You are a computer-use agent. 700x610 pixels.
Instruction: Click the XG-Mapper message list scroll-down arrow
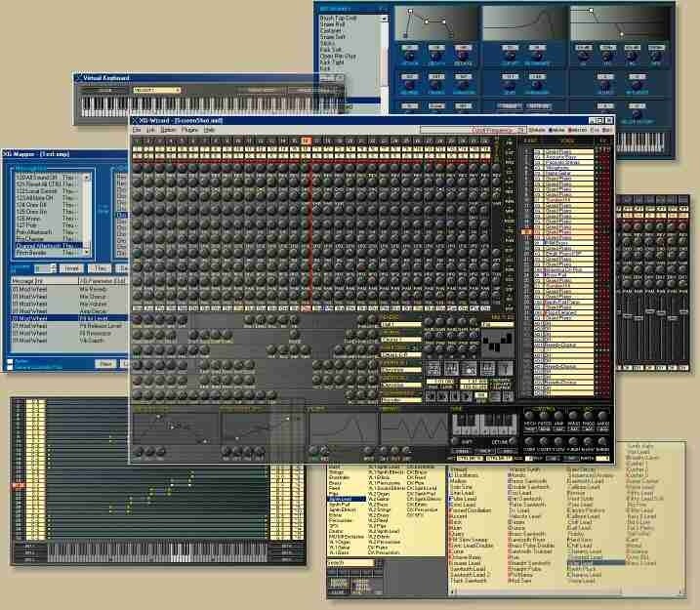pyautogui.click(x=86, y=252)
